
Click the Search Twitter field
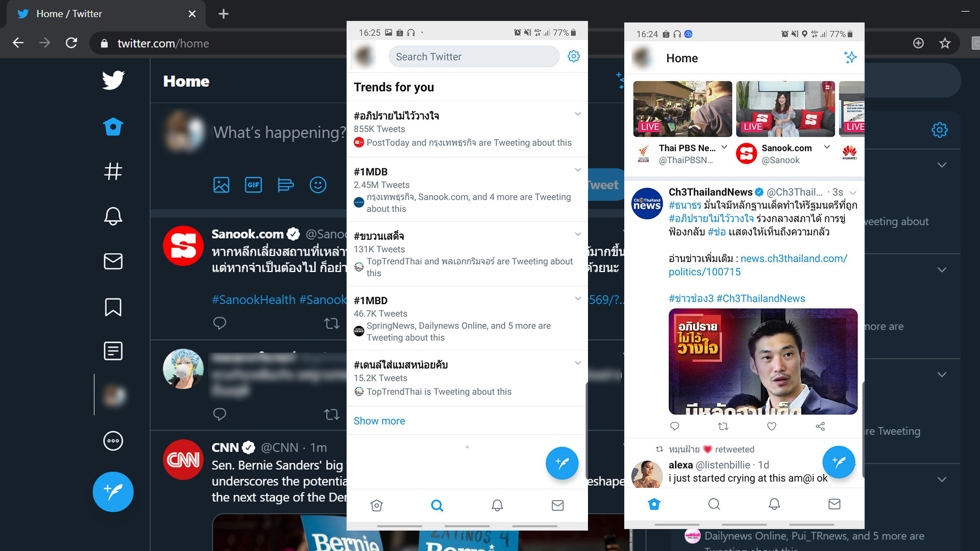(474, 57)
